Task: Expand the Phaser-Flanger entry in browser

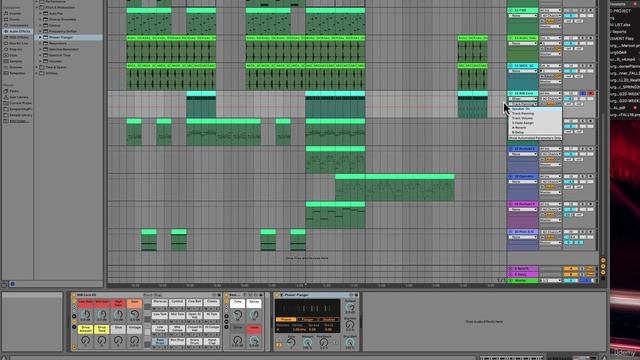Action: tap(40, 37)
